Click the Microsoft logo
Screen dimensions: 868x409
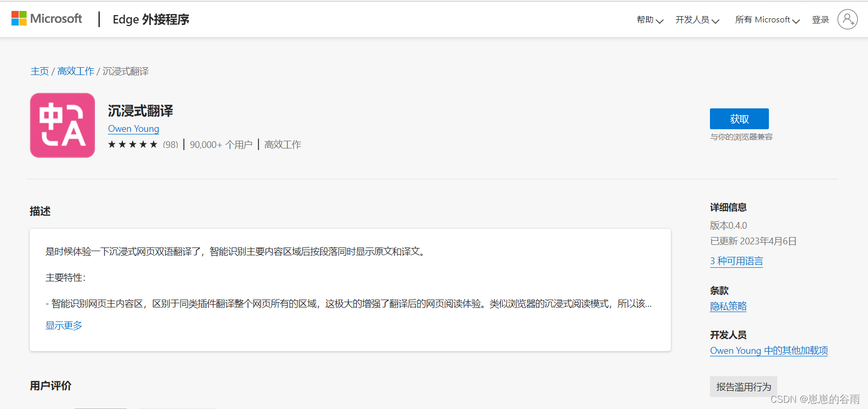click(x=46, y=19)
